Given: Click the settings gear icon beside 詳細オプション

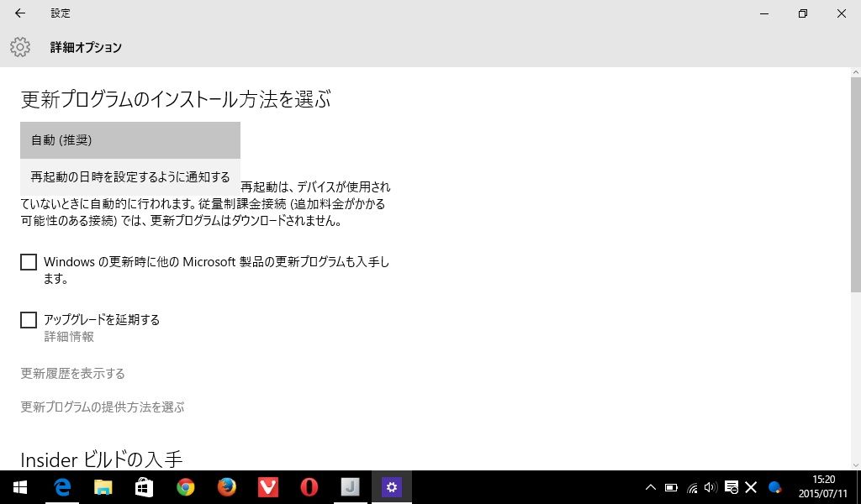Looking at the screenshot, I should coord(20,47).
